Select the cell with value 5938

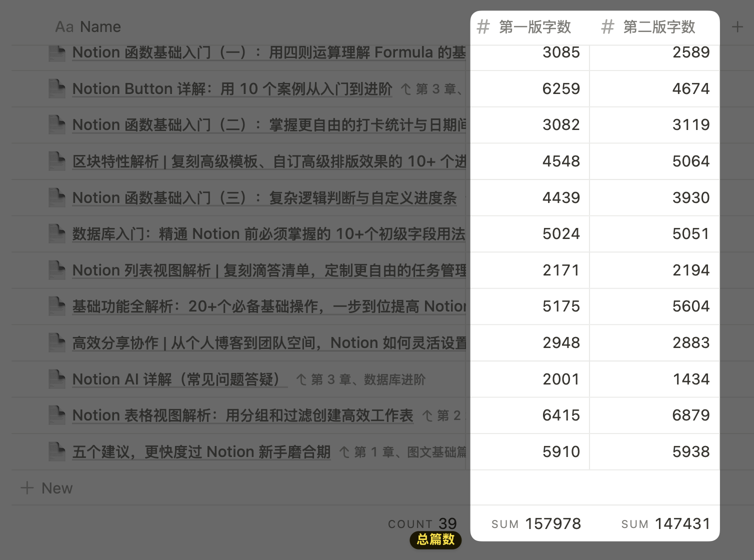tap(654, 452)
